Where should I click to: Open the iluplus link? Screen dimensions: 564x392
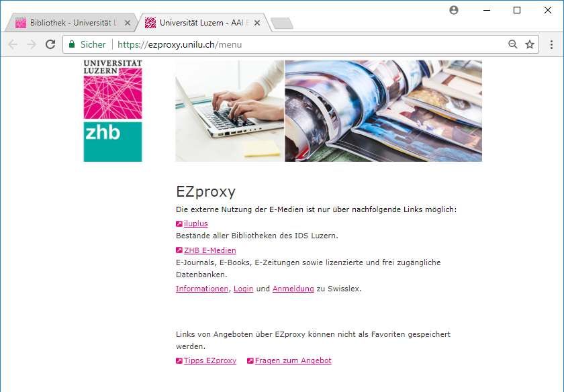click(195, 224)
